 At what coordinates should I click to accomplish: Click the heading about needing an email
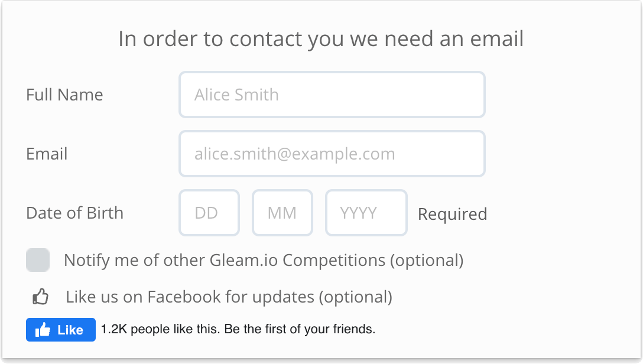[321, 38]
